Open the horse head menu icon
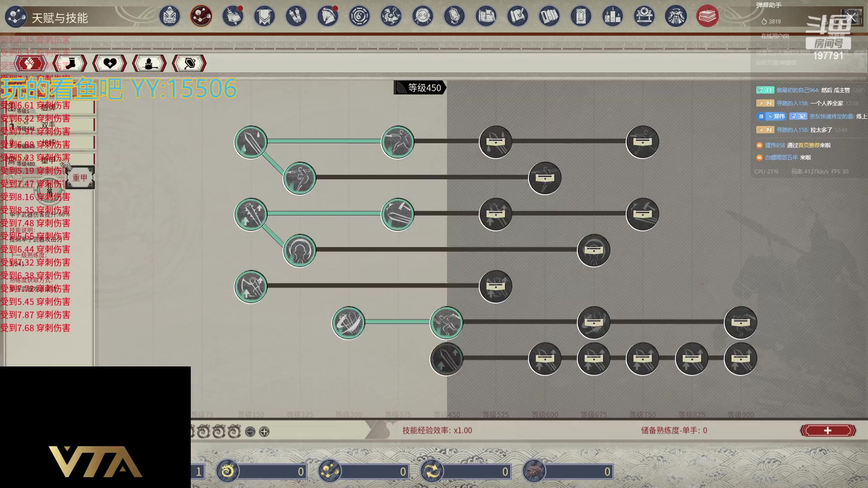868x488 pixels. pyautogui.click(x=328, y=17)
